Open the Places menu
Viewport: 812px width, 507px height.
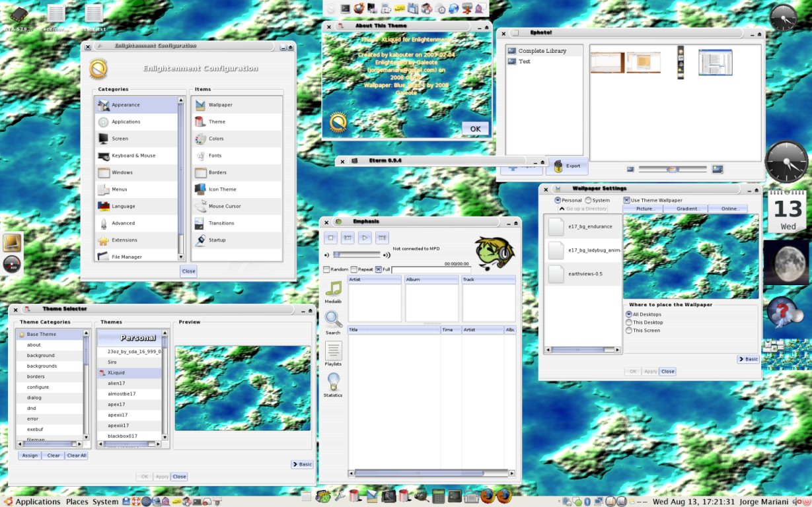click(x=77, y=502)
